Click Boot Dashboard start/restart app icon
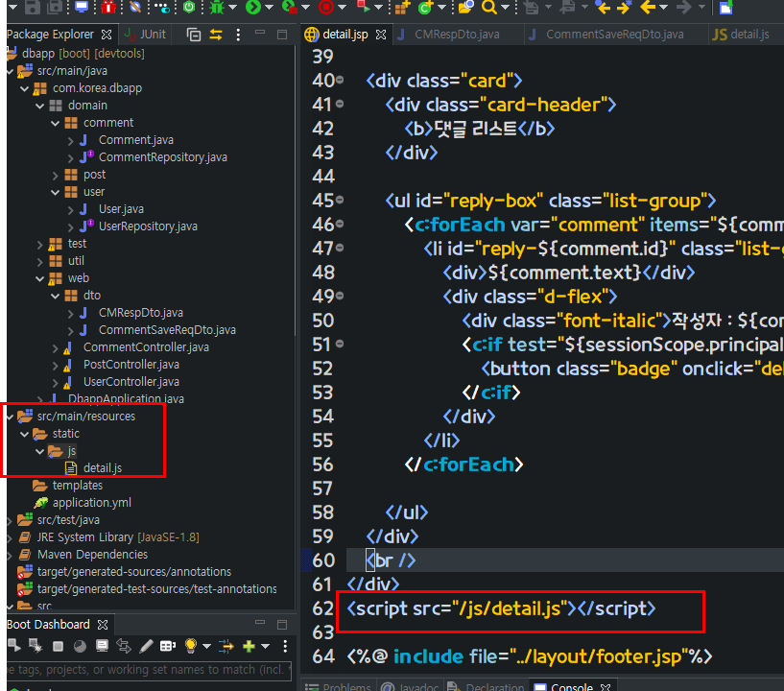 coord(14,646)
